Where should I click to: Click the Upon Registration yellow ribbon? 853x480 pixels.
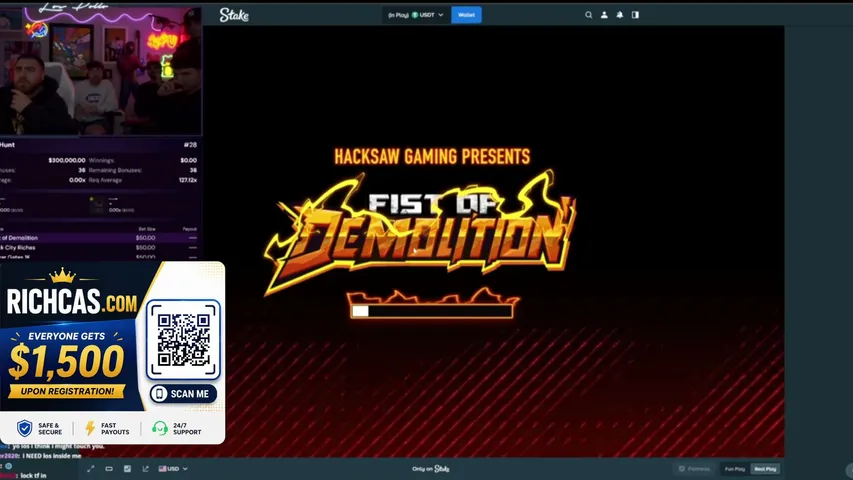tap(67, 391)
